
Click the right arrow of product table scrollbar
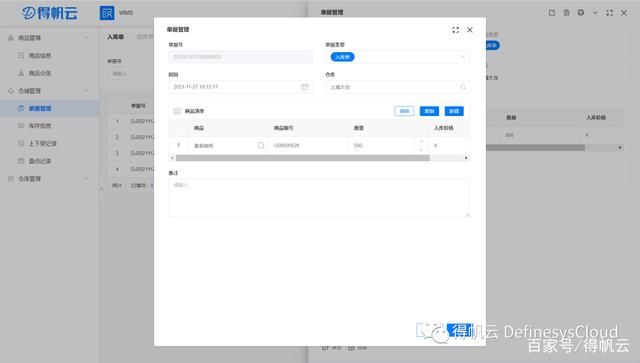466,158
